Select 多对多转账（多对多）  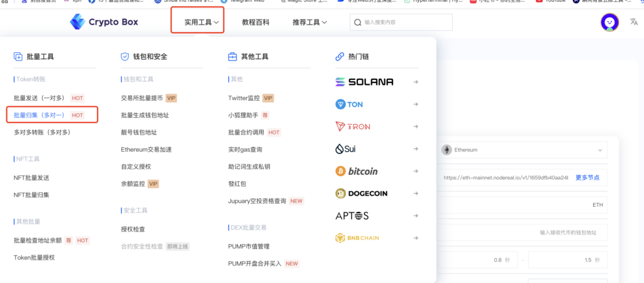pyautogui.click(x=42, y=133)
